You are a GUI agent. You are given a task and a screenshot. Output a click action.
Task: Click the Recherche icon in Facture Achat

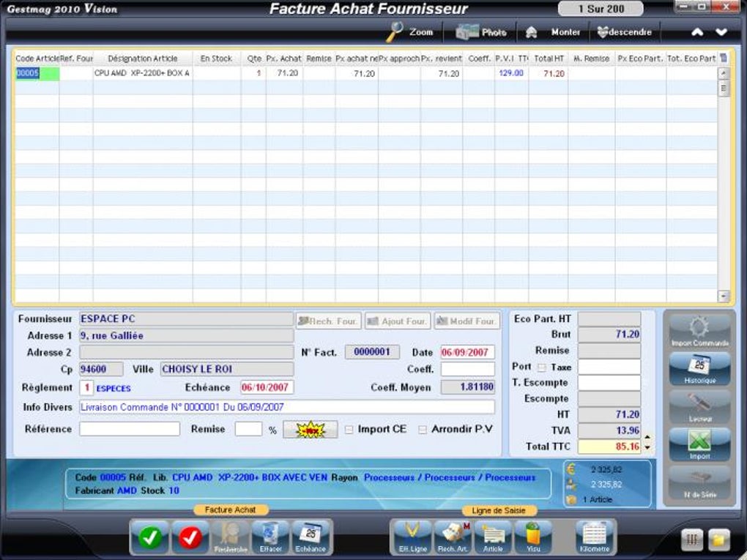[230, 537]
